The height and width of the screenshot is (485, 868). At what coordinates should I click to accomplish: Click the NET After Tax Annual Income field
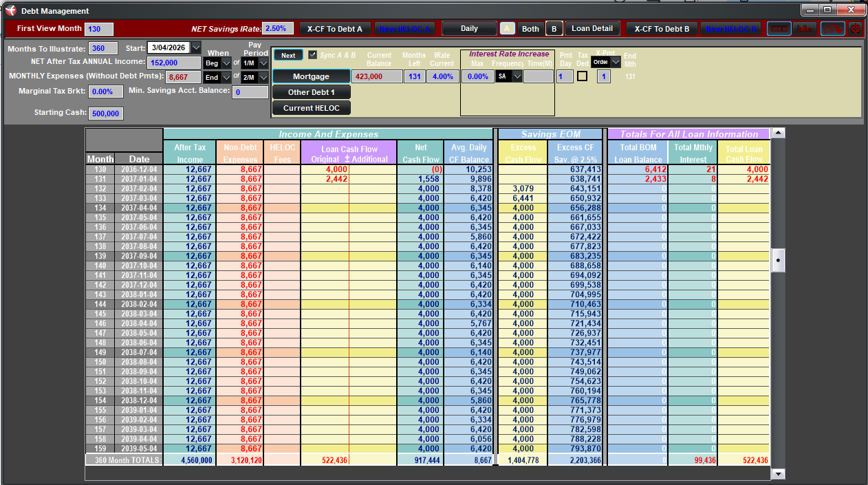pos(175,63)
